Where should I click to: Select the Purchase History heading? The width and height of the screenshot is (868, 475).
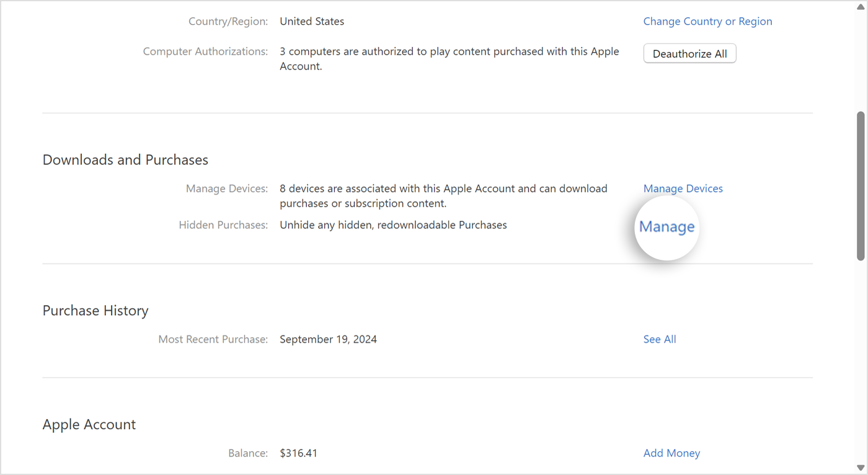click(95, 310)
